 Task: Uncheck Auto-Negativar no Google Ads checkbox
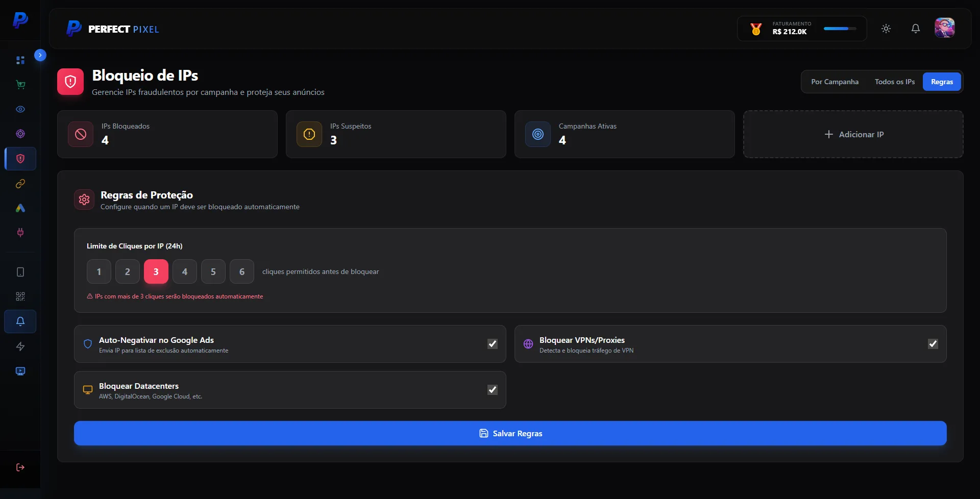(x=492, y=344)
